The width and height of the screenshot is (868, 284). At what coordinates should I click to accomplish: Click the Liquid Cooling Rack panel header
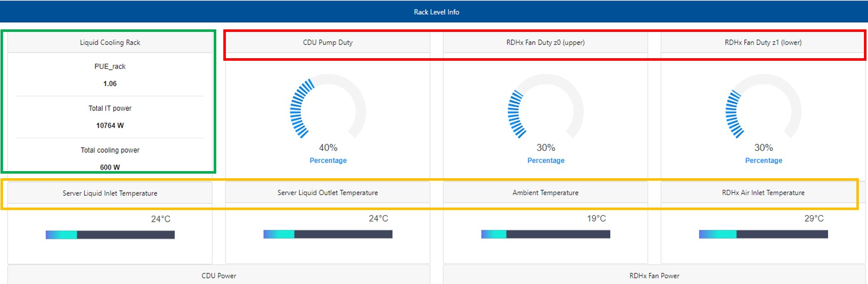click(x=110, y=43)
